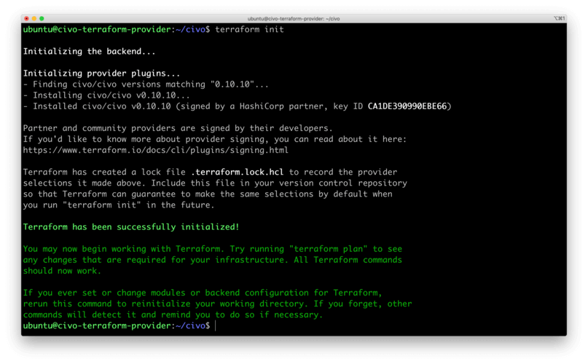This screenshot has height=364, width=588.
Task: Click the "Initializing the backend..." line
Action: (90, 52)
